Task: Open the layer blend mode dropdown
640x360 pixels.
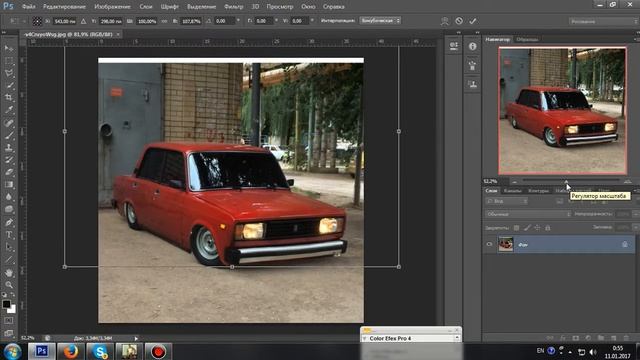Action: click(x=528, y=214)
